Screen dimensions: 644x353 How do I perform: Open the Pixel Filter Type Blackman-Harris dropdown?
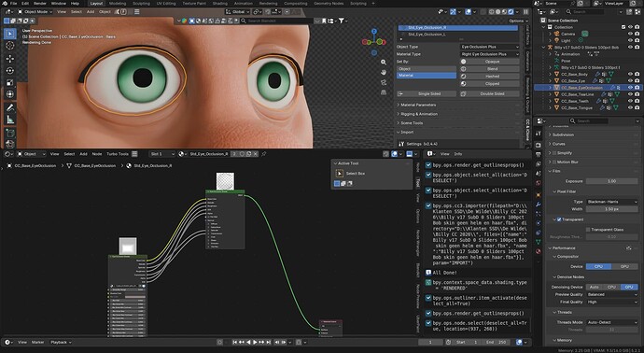(x=611, y=202)
